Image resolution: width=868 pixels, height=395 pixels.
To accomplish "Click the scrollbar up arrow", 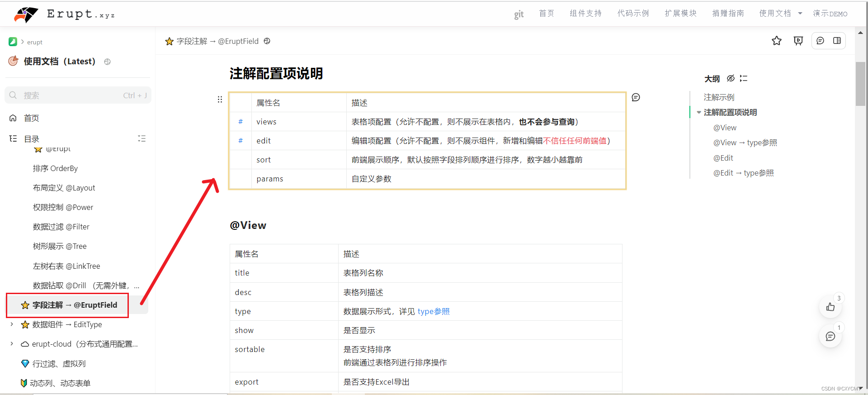I will [860, 33].
